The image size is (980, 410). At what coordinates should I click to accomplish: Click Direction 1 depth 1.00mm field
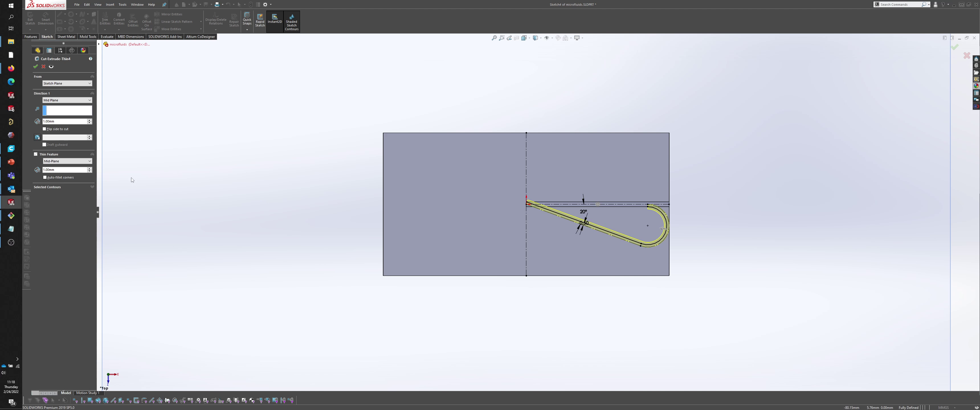pyautogui.click(x=65, y=121)
